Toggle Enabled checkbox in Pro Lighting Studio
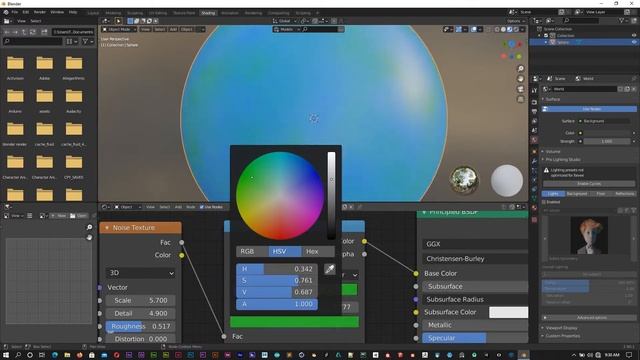The height and width of the screenshot is (360, 640). (x=544, y=202)
